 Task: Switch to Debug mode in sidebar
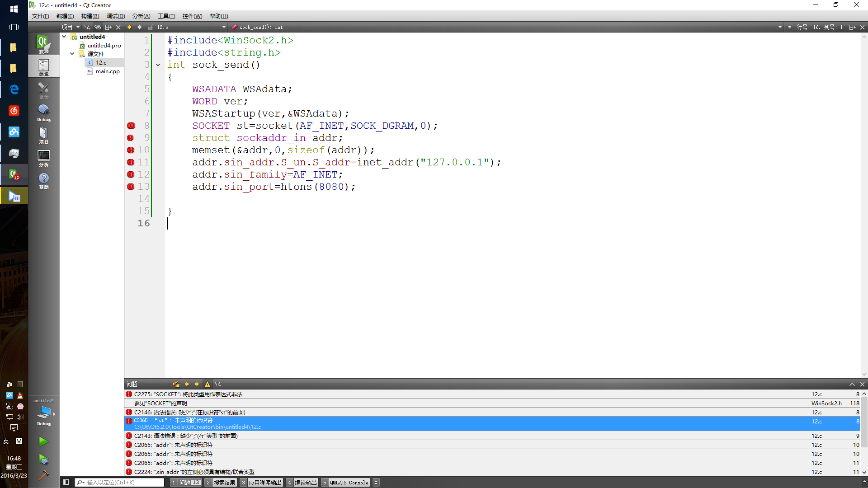point(43,113)
